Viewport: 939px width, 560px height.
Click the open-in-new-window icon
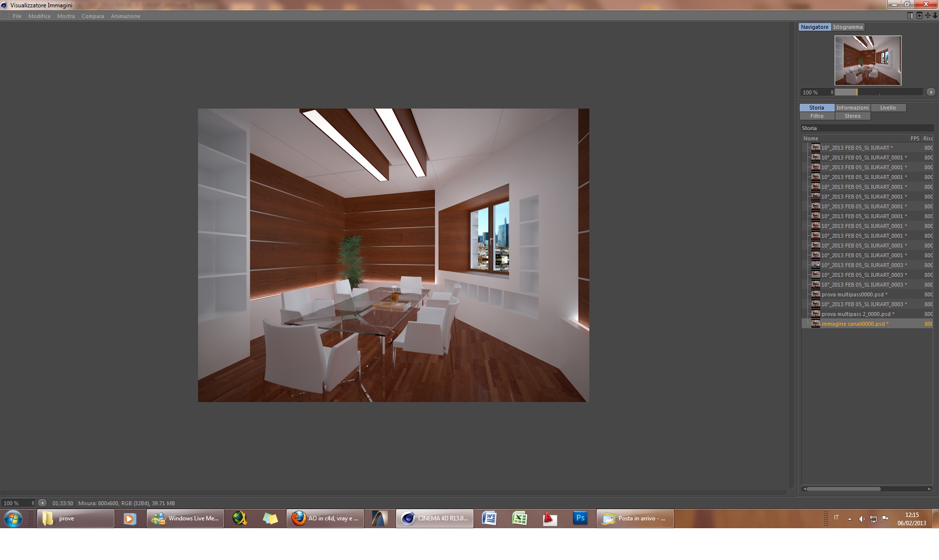pos(919,16)
